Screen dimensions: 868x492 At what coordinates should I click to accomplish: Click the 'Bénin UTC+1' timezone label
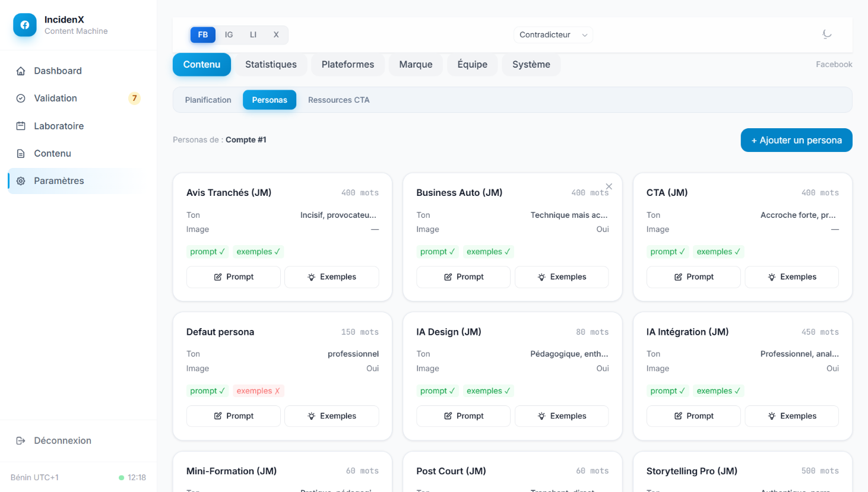[34, 477]
